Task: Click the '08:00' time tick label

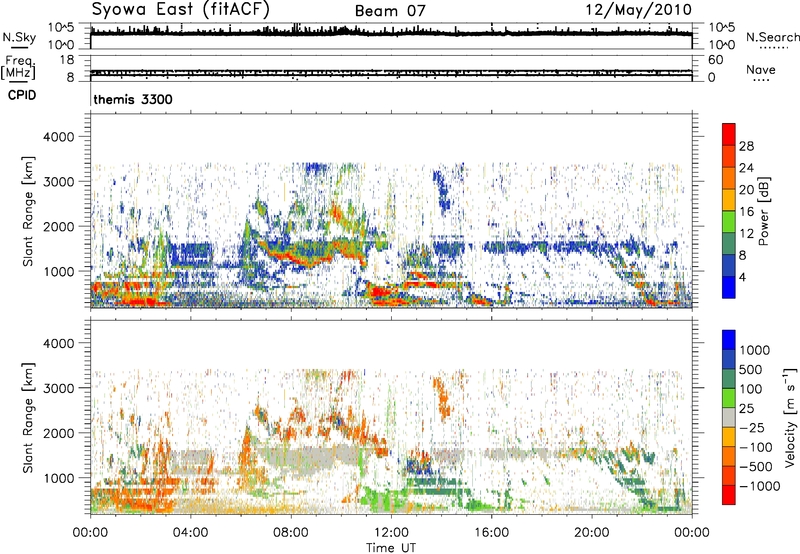Action: click(291, 533)
